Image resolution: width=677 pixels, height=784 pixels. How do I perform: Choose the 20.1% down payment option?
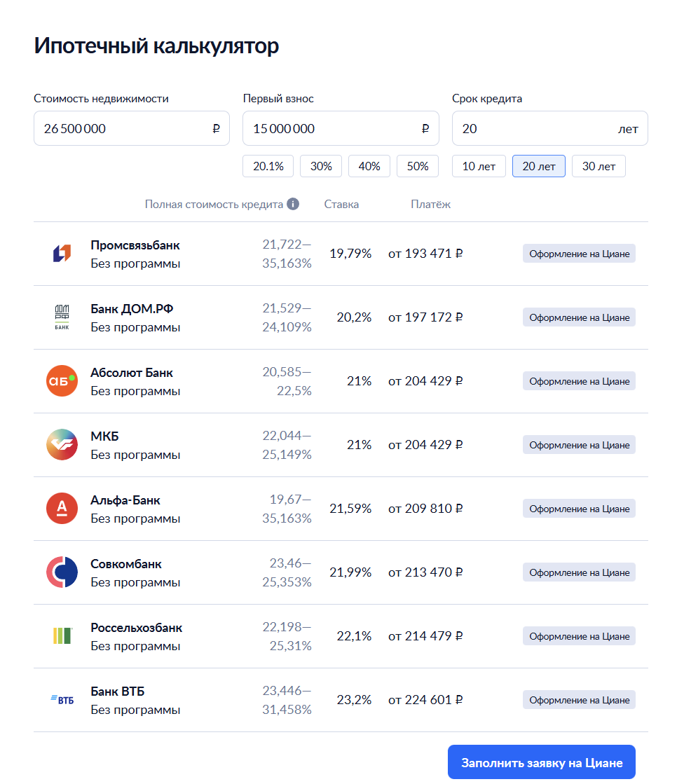[268, 166]
